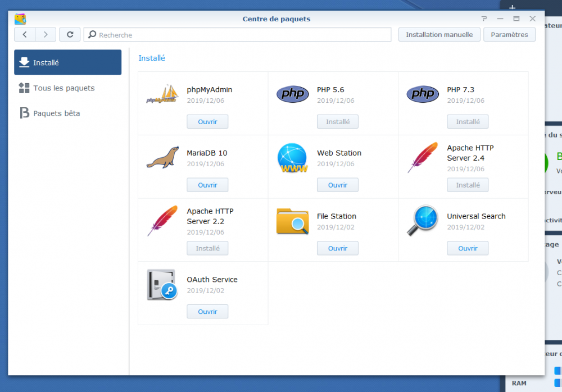Click the PHP 5.6 package name

[x=330, y=90]
